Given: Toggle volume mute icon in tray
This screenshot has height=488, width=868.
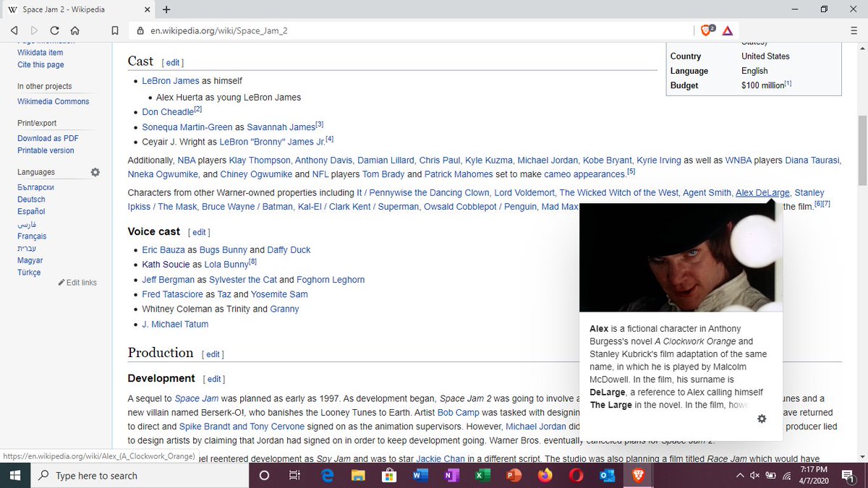Looking at the screenshot, I should point(754,475).
